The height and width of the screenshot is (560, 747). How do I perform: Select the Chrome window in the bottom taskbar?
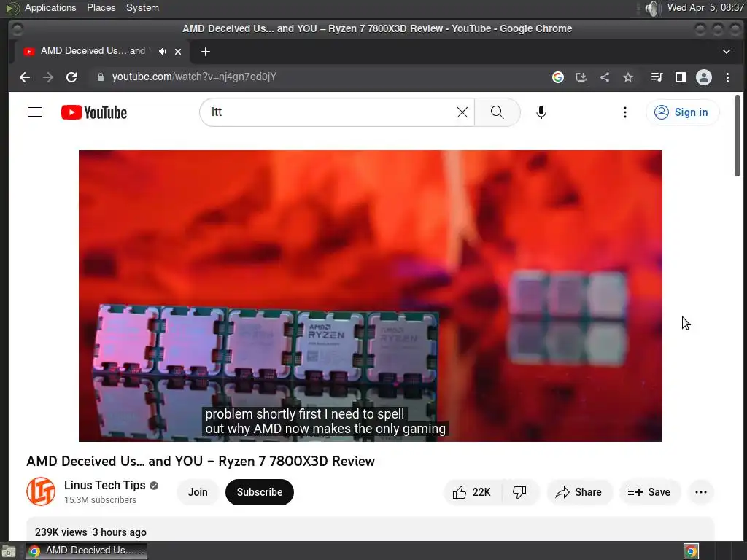[x=86, y=551]
